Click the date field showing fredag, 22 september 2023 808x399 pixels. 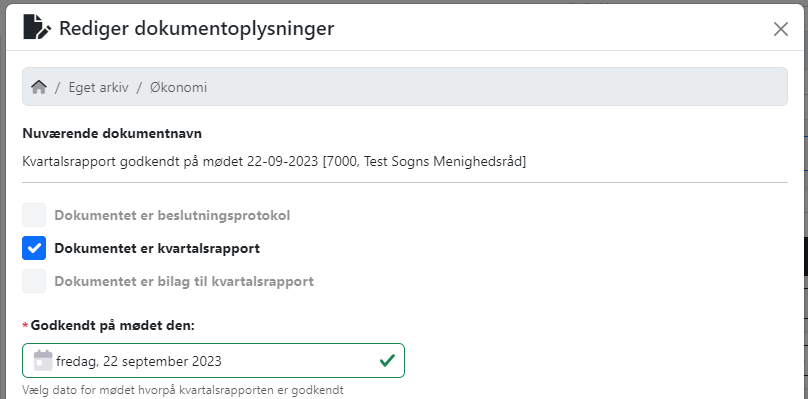(213, 360)
